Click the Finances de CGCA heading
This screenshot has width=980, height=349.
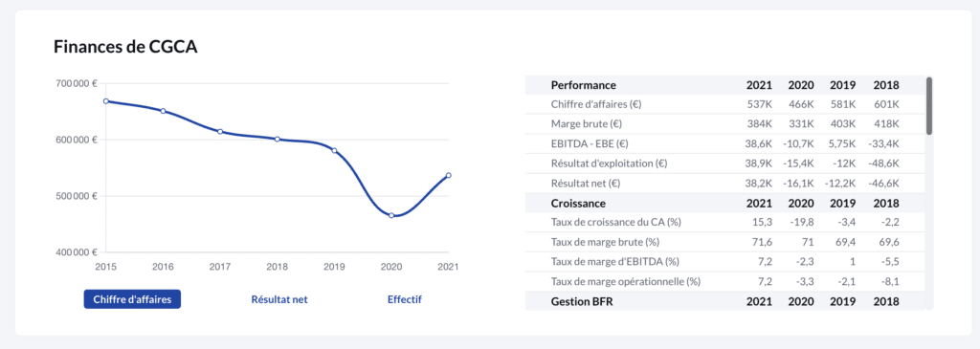click(x=125, y=47)
